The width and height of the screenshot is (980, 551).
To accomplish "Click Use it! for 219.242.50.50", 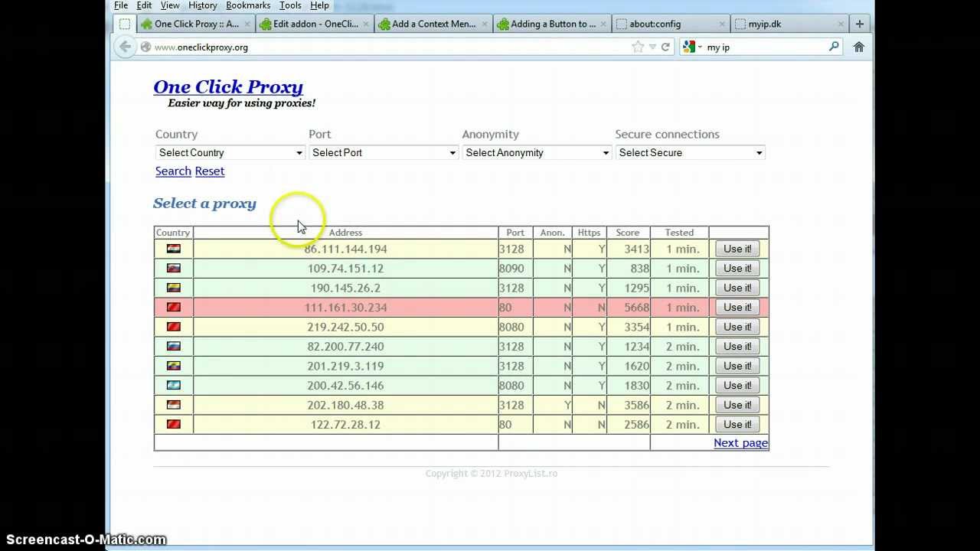I will click(737, 327).
